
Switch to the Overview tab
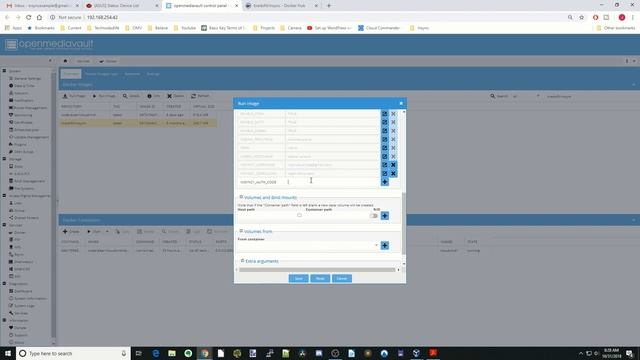click(71, 74)
